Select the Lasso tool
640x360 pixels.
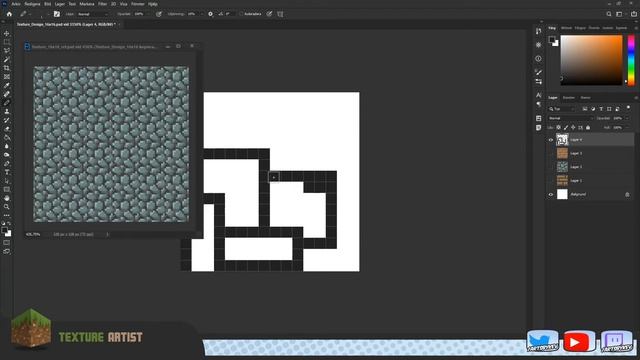(x=7, y=51)
